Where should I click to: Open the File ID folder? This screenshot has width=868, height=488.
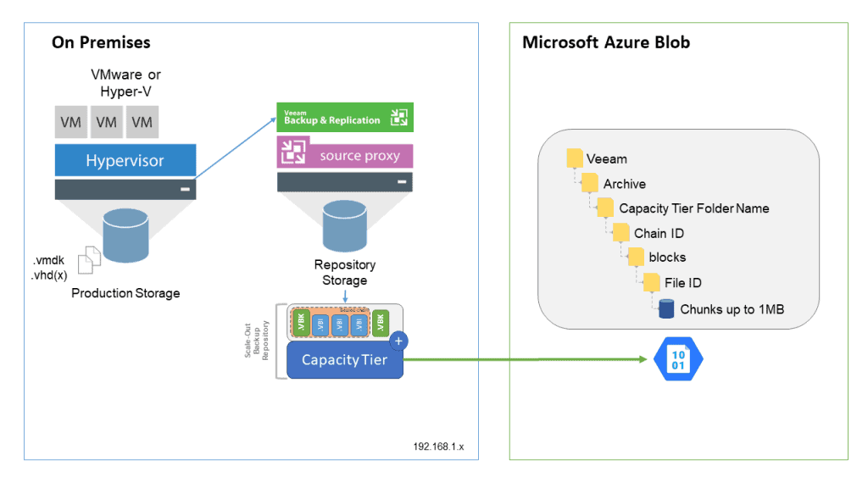[651, 281]
